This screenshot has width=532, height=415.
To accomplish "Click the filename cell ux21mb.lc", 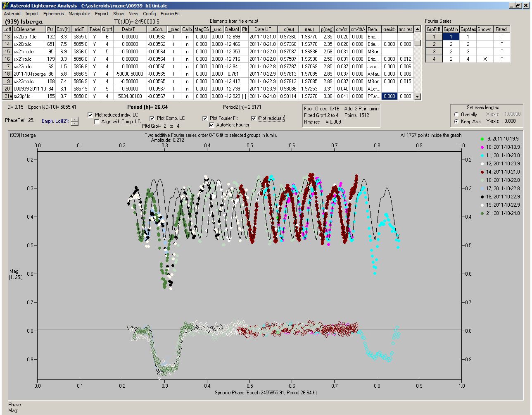I will [x=29, y=52].
